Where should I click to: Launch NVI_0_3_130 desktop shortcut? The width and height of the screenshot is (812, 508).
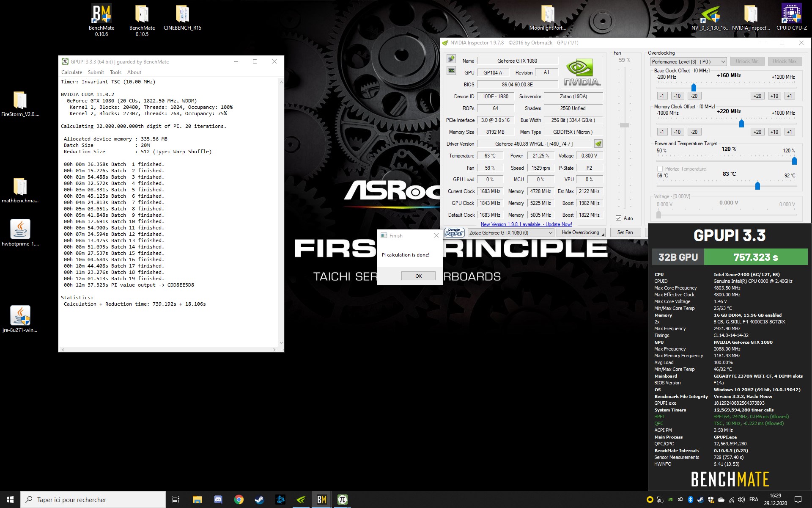point(710,18)
